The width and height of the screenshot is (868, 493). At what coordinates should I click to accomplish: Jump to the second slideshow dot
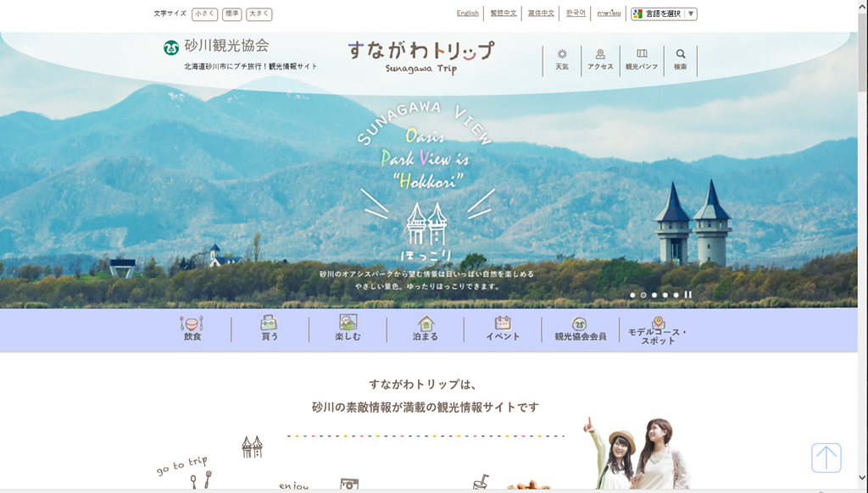[x=643, y=295]
